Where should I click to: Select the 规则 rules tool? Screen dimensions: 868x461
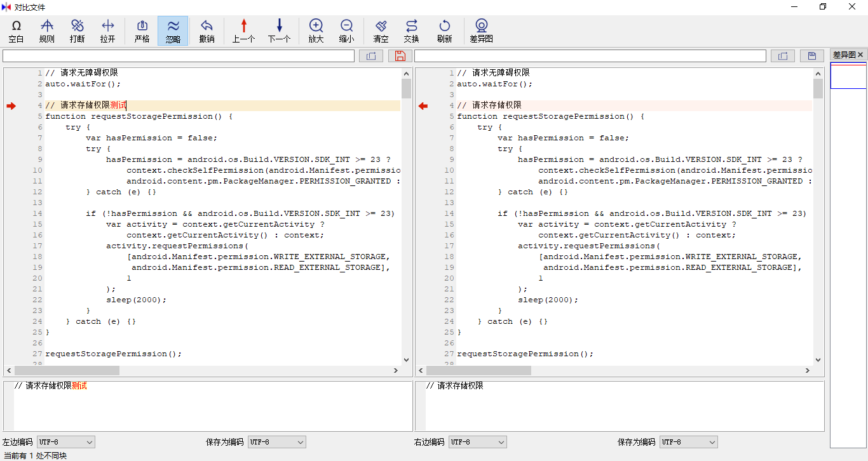[x=47, y=30]
